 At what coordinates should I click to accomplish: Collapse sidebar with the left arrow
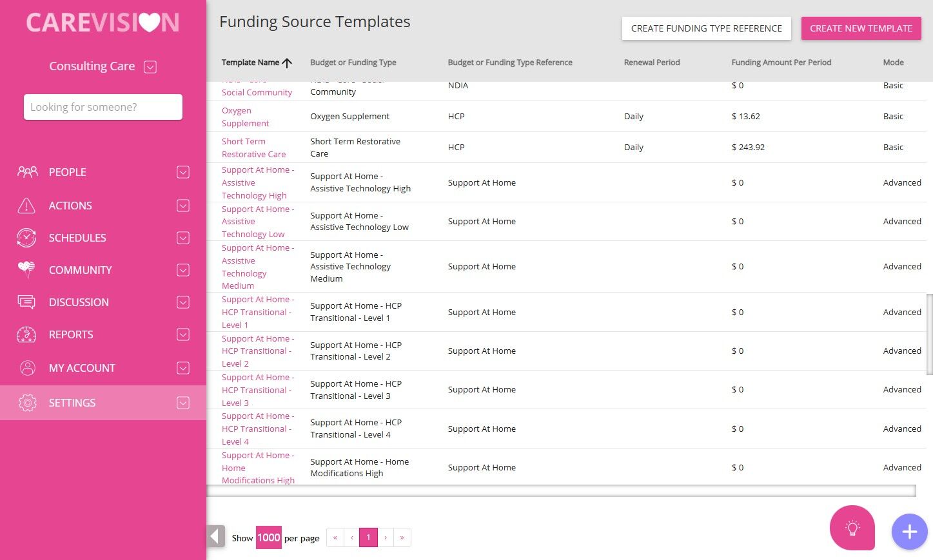tap(216, 536)
